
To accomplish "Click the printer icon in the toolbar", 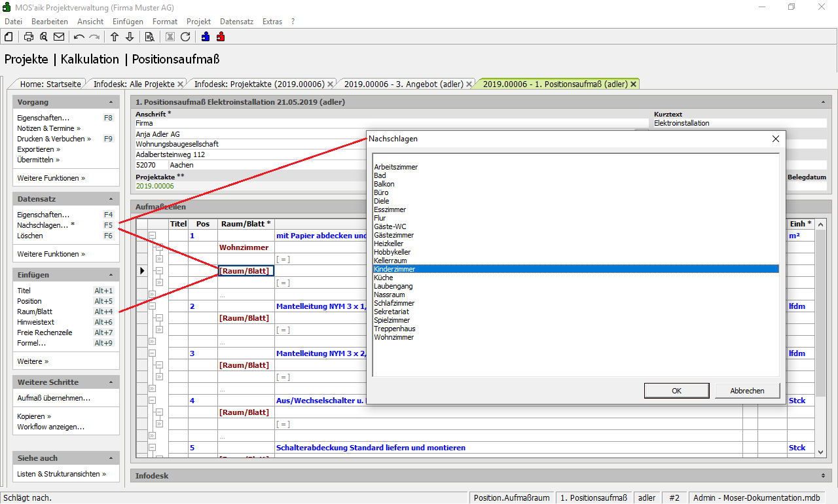I will [29, 37].
